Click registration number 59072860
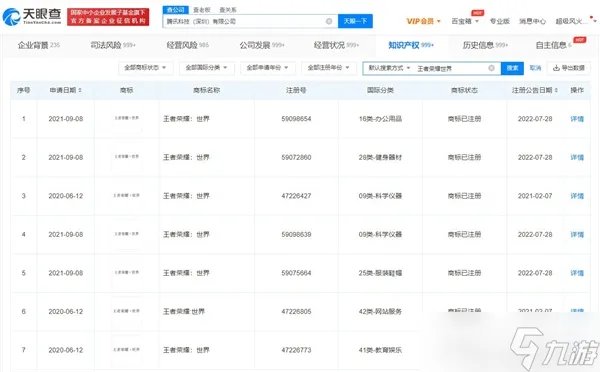Viewport: 600px width, 372px height. pyautogui.click(x=296, y=157)
